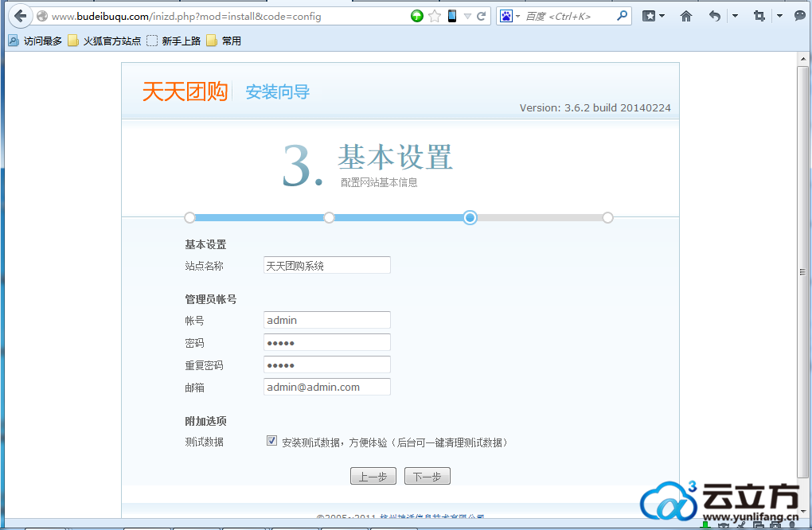Click the 上一步 previous step button
The height and width of the screenshot is (530, 812).
point(373,476)
